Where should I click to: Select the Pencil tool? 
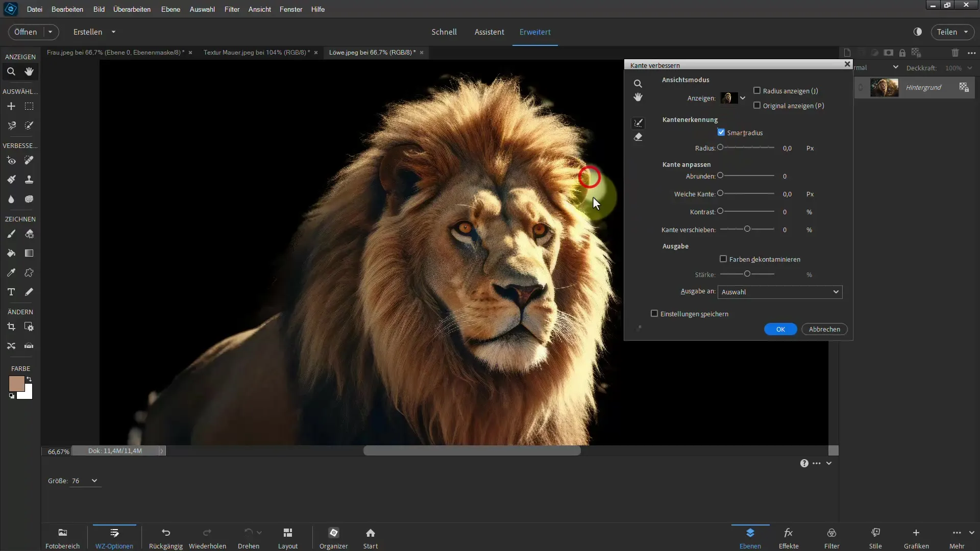29,292
